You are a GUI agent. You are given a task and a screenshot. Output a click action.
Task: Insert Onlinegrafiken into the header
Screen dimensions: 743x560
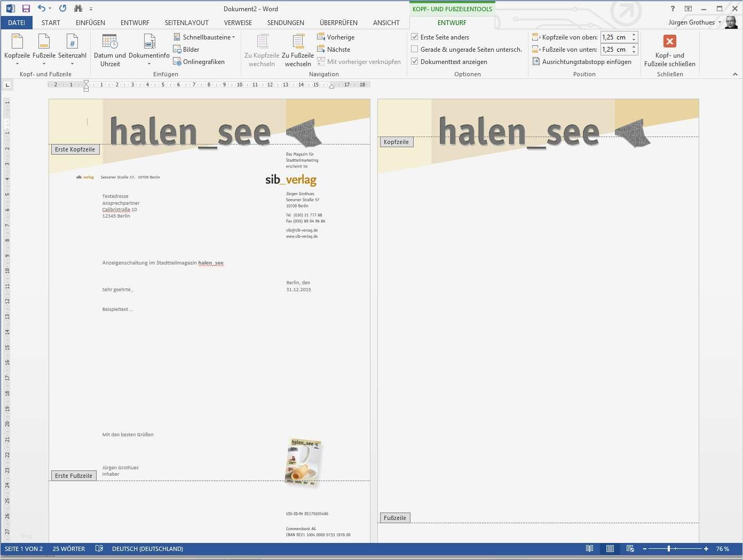coord(199,62)
